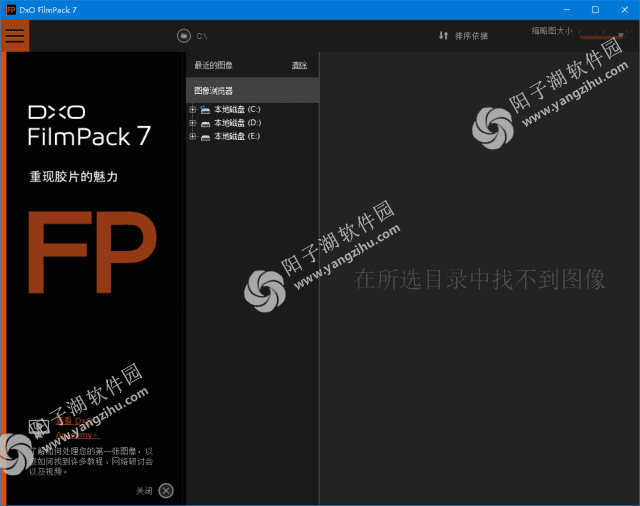Click the sort arrows icon
The image size is (640, 506).
pos(444,36)
